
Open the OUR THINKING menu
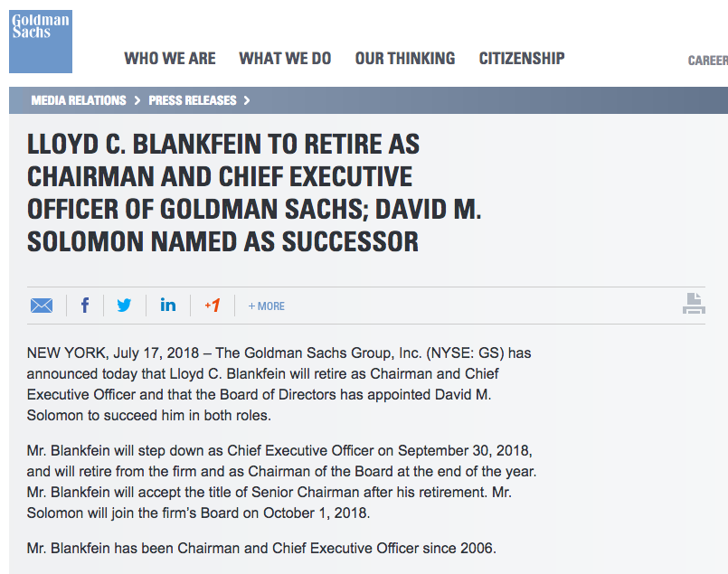(x=404, y=59)
